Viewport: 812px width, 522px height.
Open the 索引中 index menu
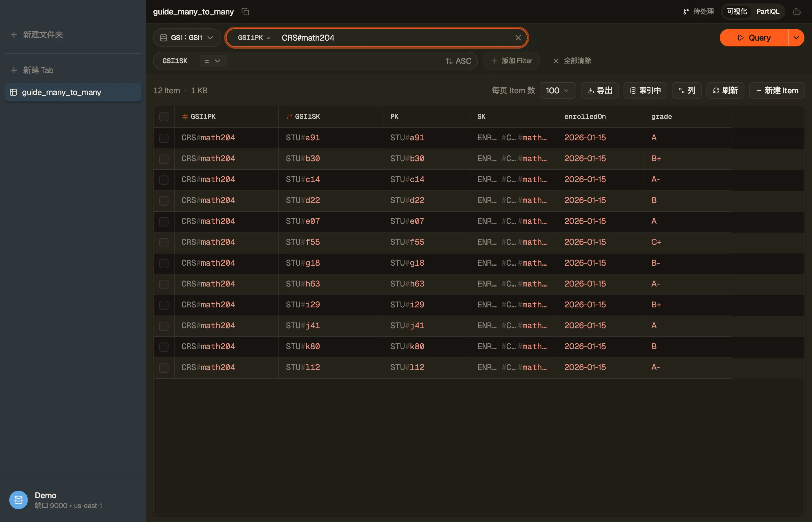(x=645, y=90)
